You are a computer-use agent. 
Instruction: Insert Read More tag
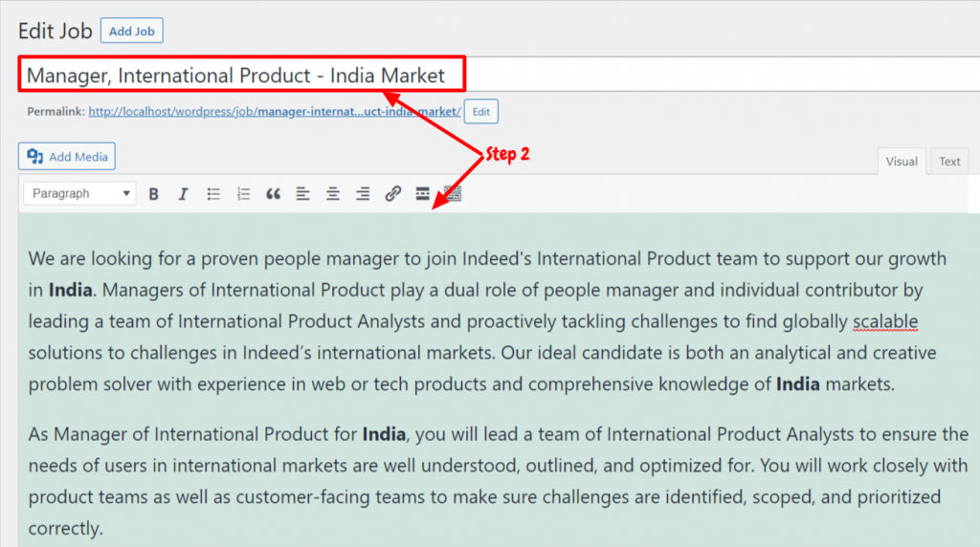coord(422,194)
